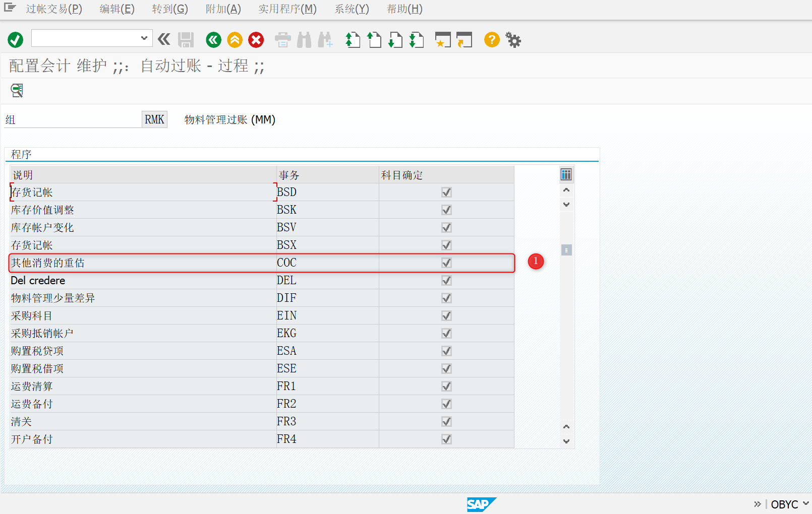Click the Print icon
The height and width of the screenshot is (514, 812).
pyautogui.click(x=282, y=40)
